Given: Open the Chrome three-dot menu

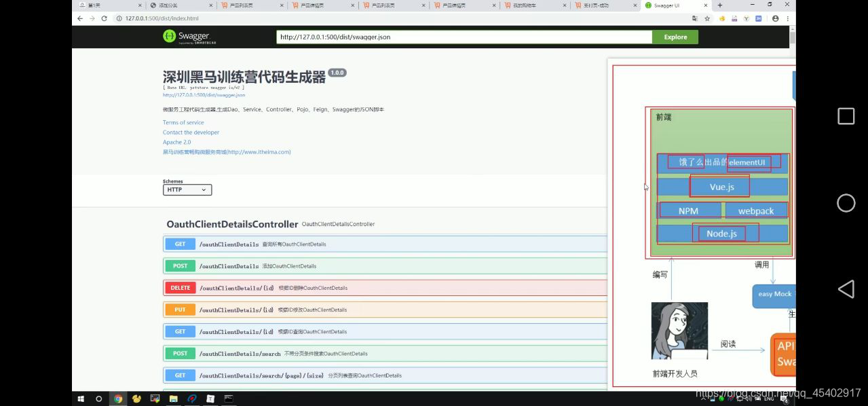Looking at the screenshot, I should click(x=787, y=18).
